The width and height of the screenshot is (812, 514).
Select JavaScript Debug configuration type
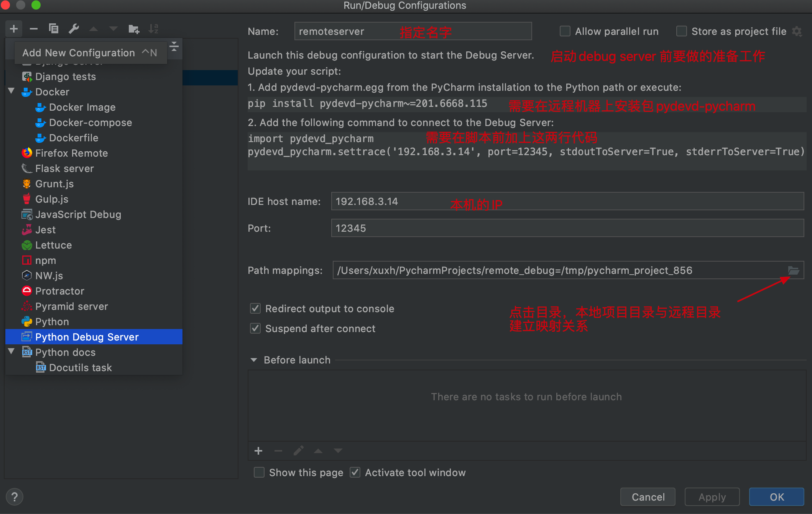94,214
